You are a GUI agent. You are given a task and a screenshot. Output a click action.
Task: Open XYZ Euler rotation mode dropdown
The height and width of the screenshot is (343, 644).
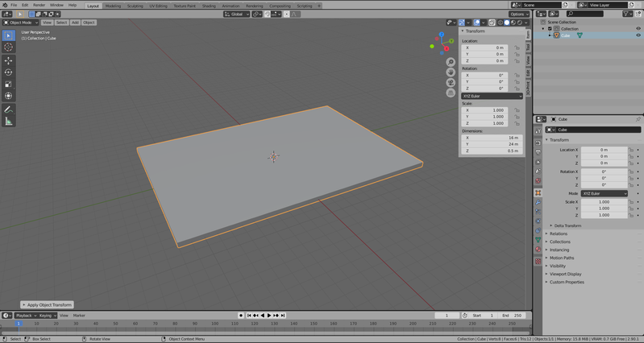pyautogui.click(x=492, y=96)
